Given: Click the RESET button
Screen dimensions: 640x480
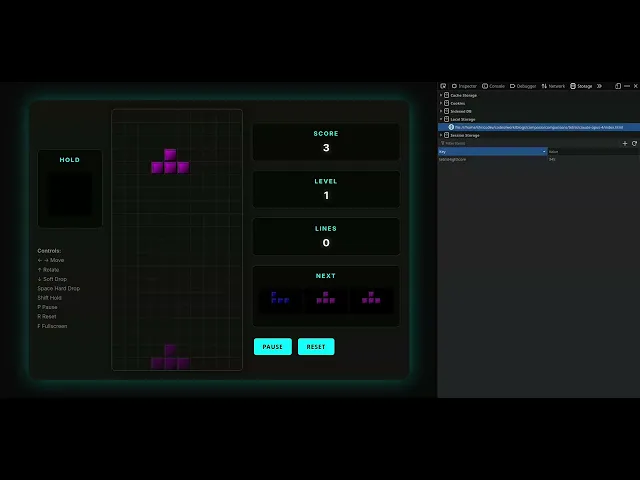Looking at the screenshot, I should pos(316,347).
